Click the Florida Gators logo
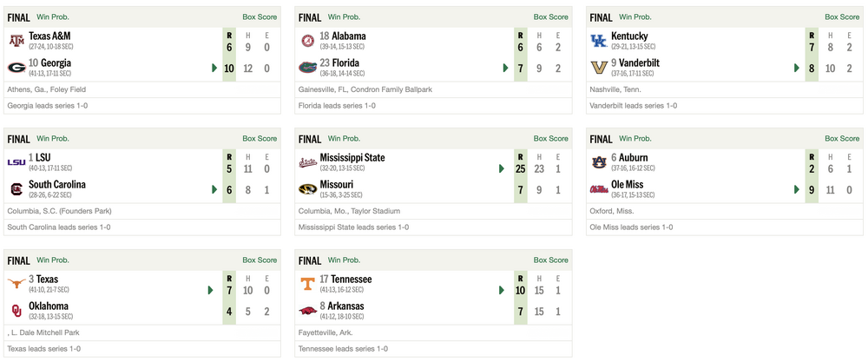Screen dimensions: 868x362 [x=307, y=67]
